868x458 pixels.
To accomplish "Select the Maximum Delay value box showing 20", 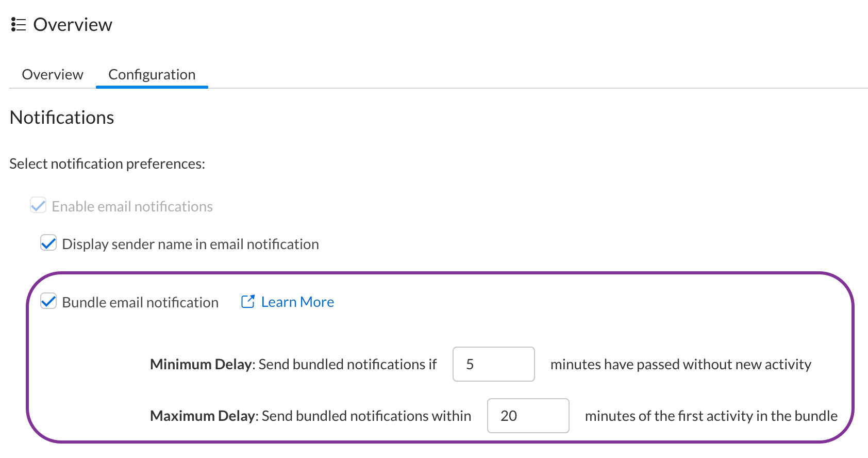I will pyautogui.click(x=528, y=416).
